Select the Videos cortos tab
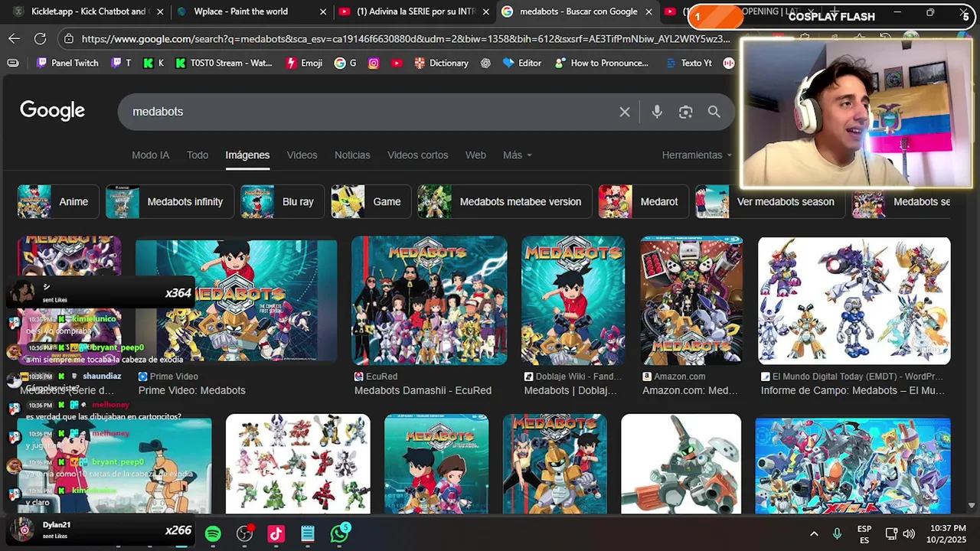980x551 pixels. pos(417,155)
